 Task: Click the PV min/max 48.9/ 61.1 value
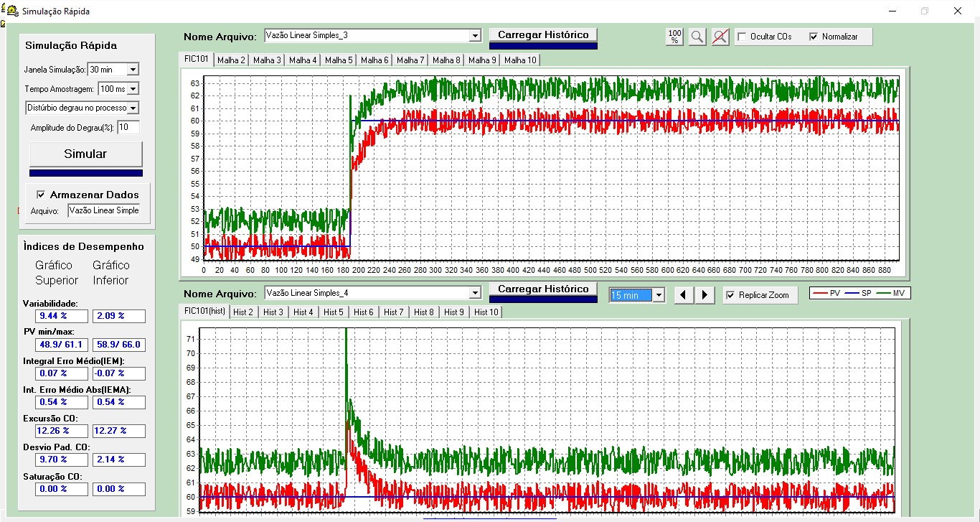point(62,345)
